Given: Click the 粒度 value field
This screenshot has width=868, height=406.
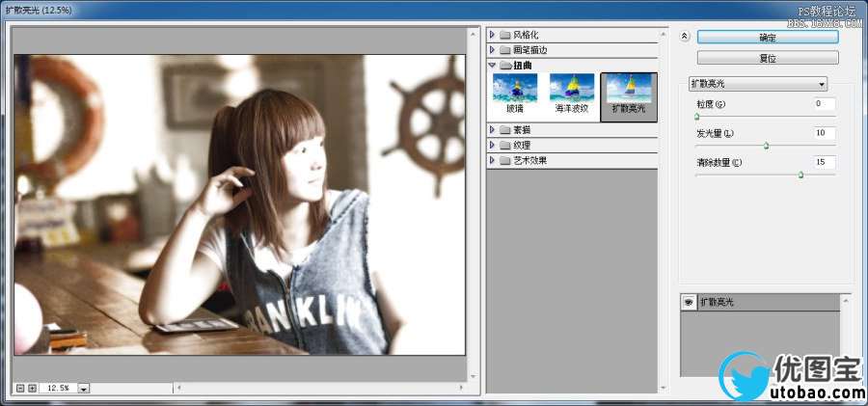Looking at the screenshot, I should [825, 103].
